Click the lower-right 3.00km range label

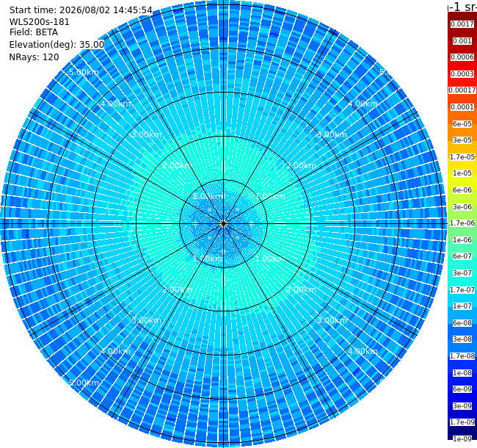(x=332, y=320)
